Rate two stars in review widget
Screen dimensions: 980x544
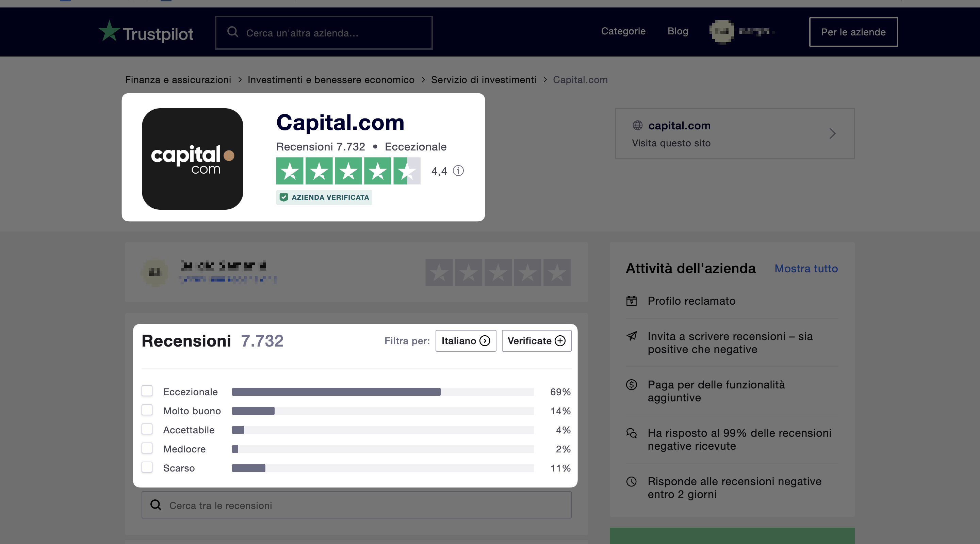[x=468, y=272]
